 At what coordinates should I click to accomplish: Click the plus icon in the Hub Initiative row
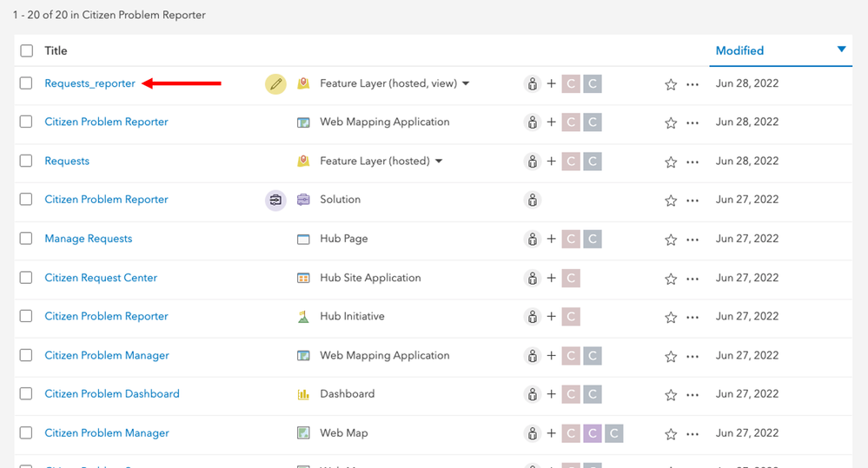tap(551, 317)
